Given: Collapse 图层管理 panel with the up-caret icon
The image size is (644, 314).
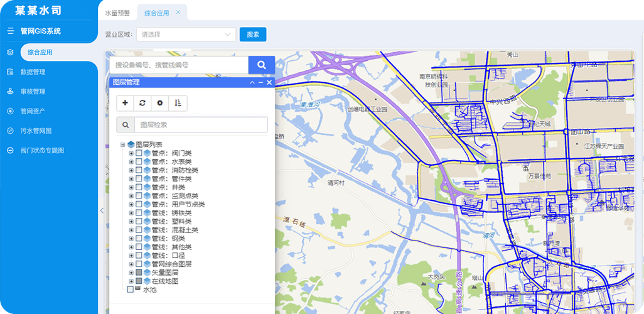Looking at the screenshot, I should [x=252, y=83].
